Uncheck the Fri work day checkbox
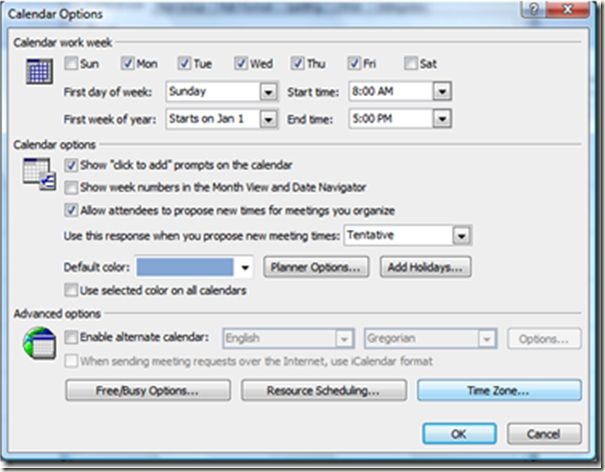Image resolution: width=605 pixels, height=472 pixels. [354, 63]
